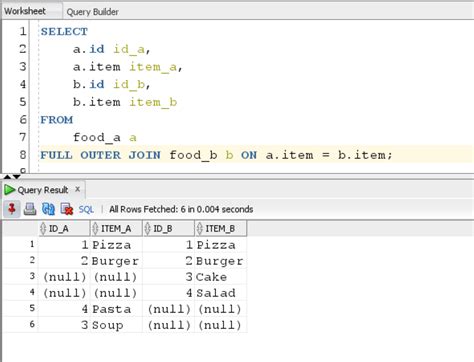The height and width of the screenshot is (362, 474).
Task: Click the delete row icon with the red X
Action: 67,209
